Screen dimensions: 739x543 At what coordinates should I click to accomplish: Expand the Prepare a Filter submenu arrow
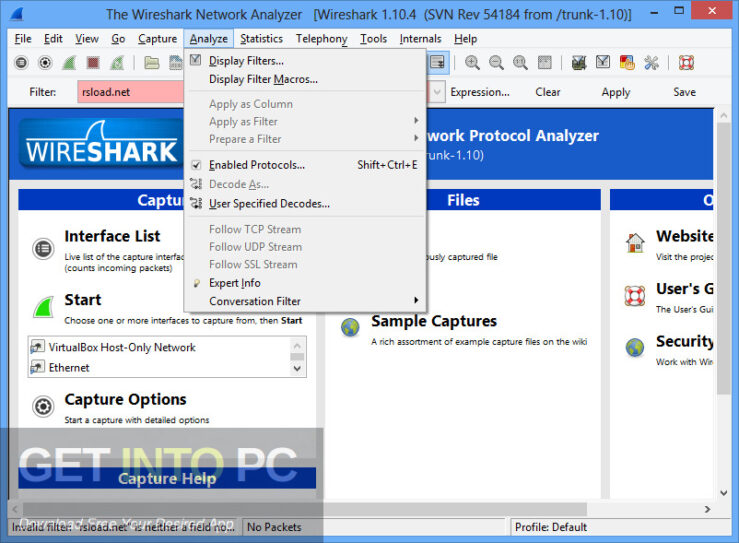(x=416, y=138)
